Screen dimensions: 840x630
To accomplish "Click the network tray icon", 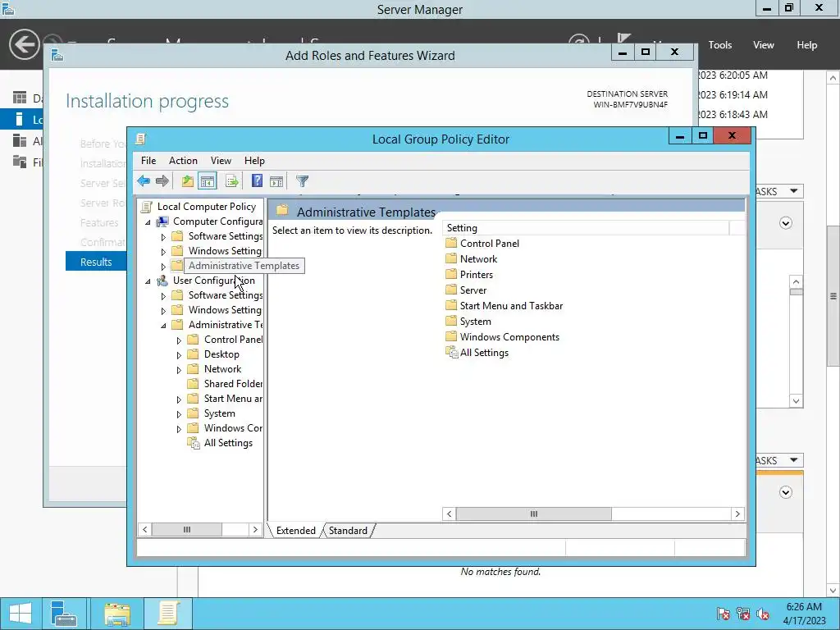I will (x=743, y=614).
